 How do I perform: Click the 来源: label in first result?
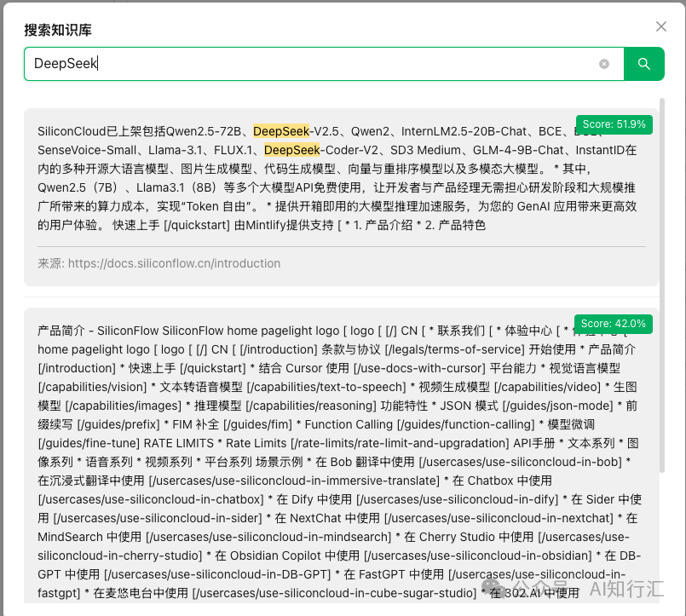point(51,263)
